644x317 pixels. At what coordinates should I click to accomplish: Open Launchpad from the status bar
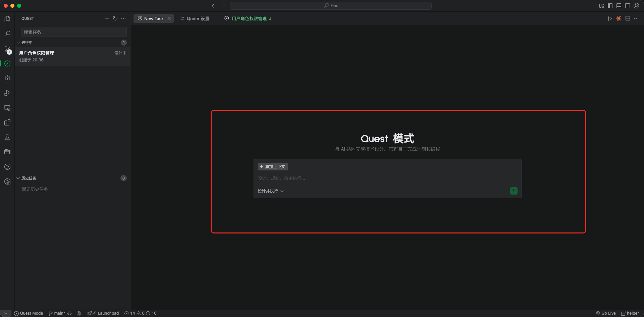(103, 313)
